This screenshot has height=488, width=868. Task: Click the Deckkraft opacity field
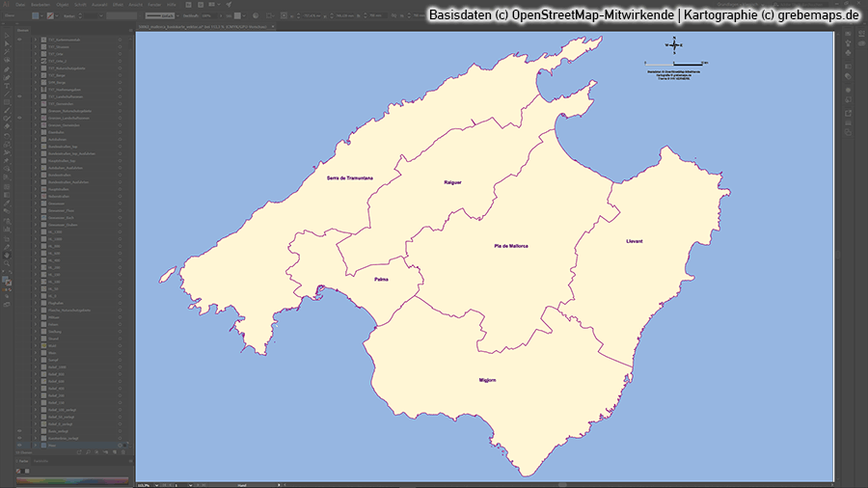click(209, 16)
